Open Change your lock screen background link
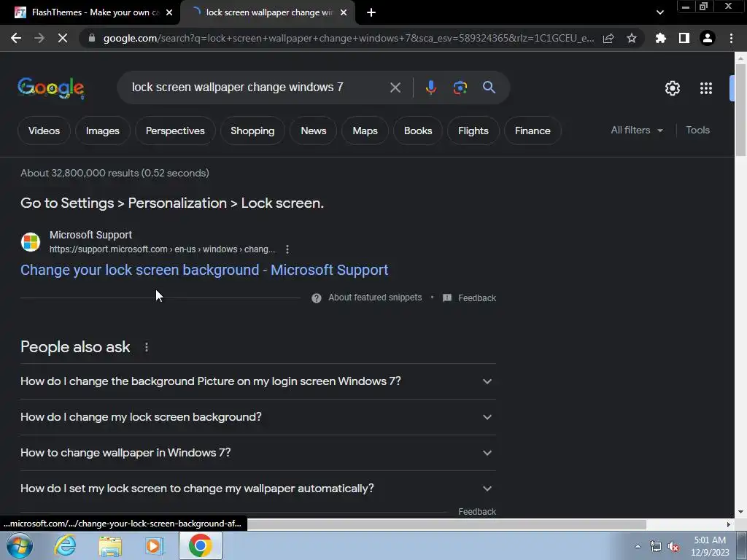This screenshot has height=560, width=747. tap(204, 270)
